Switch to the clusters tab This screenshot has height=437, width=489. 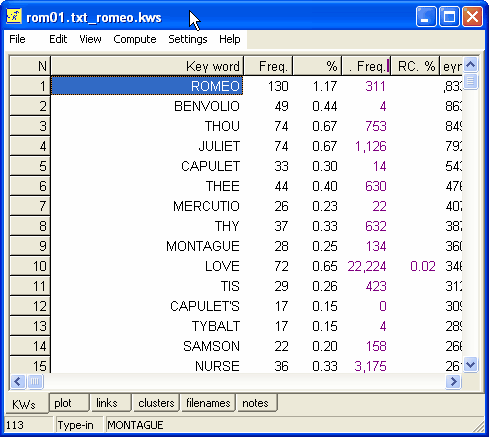tap(156, 403)
